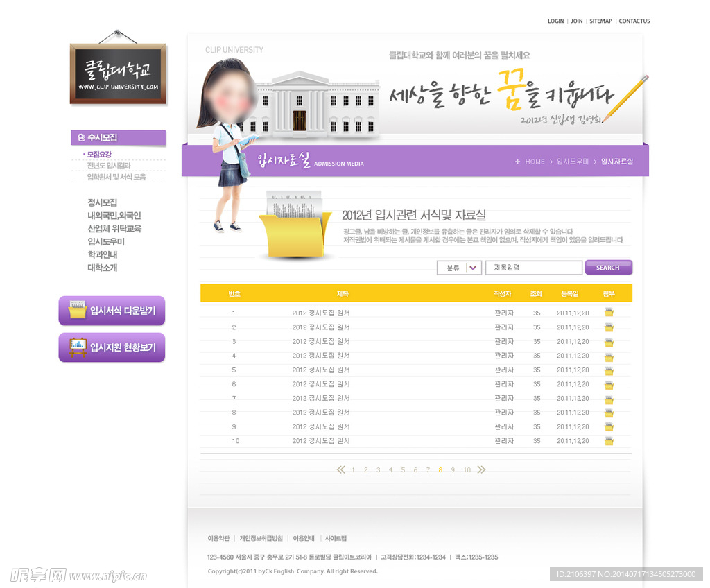Go to page 5 in pagination

pos(403,470)
